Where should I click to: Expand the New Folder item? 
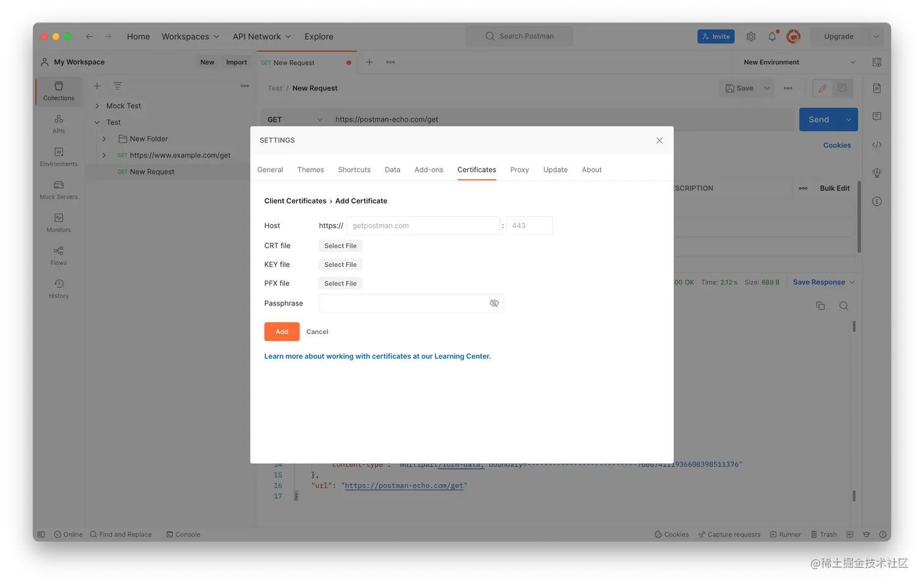[x=104, y=139]
